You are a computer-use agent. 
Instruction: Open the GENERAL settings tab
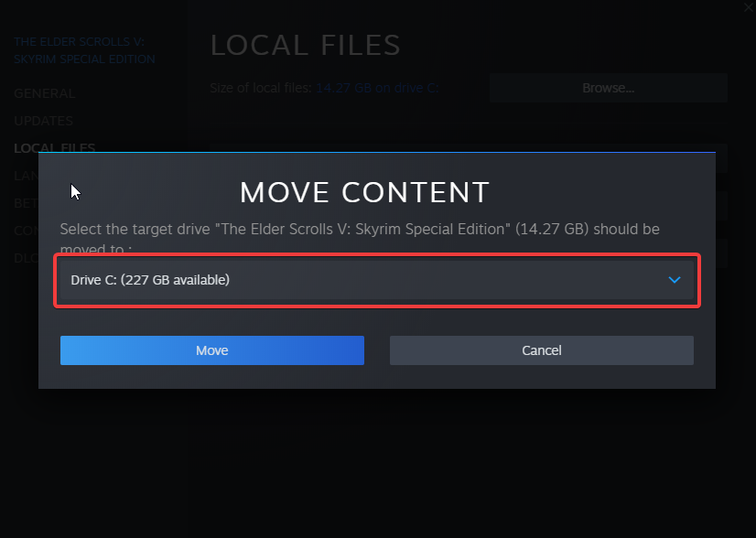[44, 93]
